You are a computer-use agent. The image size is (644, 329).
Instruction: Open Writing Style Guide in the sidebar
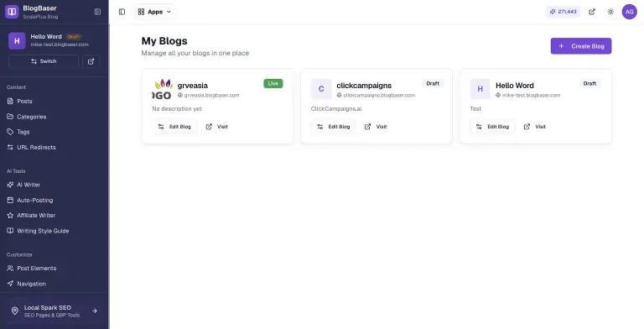click(43, 231)
